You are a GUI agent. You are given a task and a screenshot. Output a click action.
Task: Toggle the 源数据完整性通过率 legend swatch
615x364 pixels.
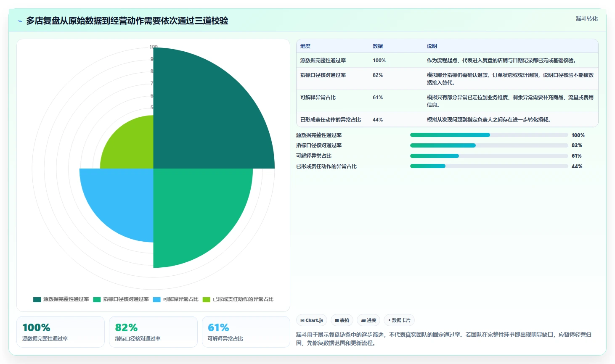click(37, 299)
